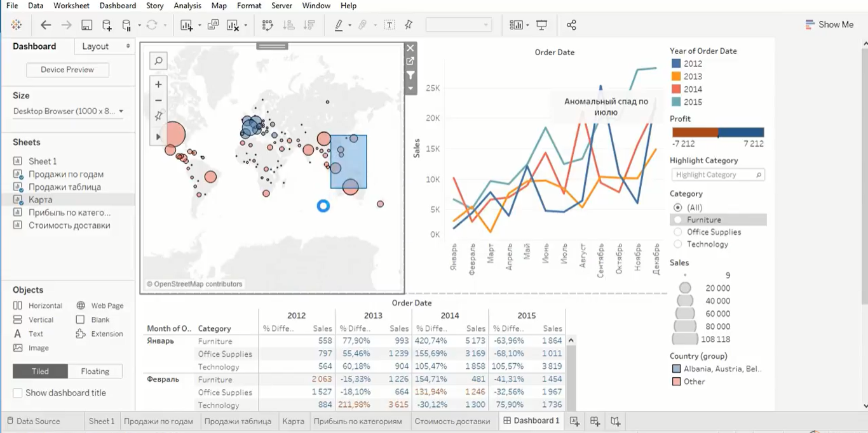Viewport: 868px width, 433px height.
Task: Click the map search magnifier icon
Action: point(158,61)
